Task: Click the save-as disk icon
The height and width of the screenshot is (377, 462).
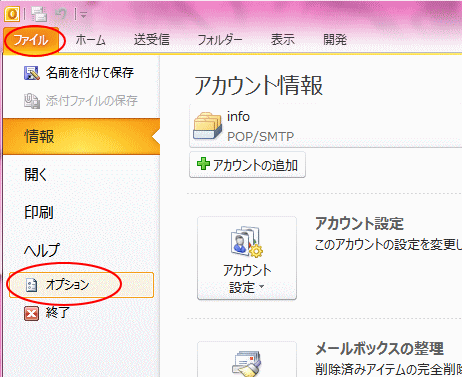Action: [32, 73]
